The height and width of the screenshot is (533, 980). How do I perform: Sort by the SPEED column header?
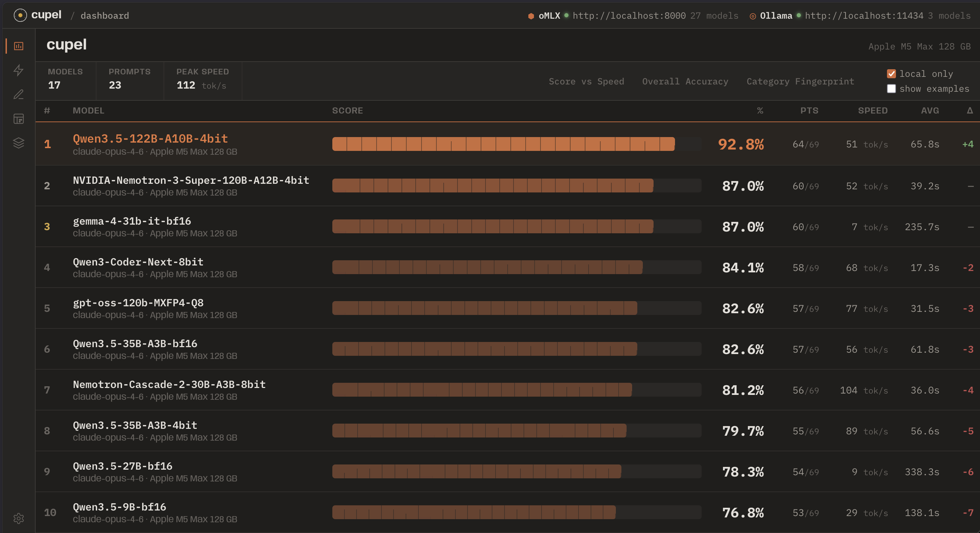pyautogui.click(x=872, y=111)
